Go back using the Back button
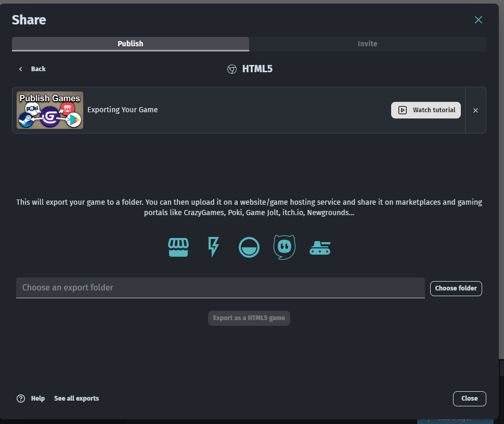Viewport: 504px width, 424px height. tap(32, 69)
